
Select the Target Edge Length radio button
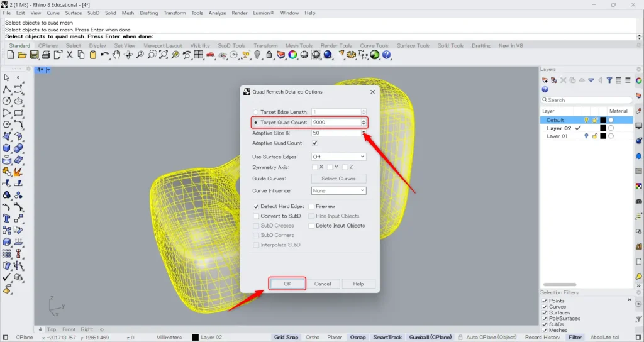pyautogui.click(x=255, y=112)
